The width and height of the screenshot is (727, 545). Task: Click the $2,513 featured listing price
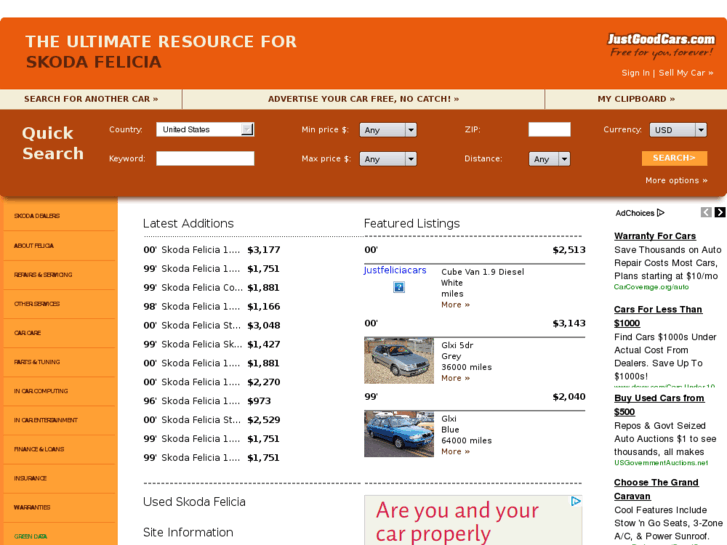click(569, 250)
